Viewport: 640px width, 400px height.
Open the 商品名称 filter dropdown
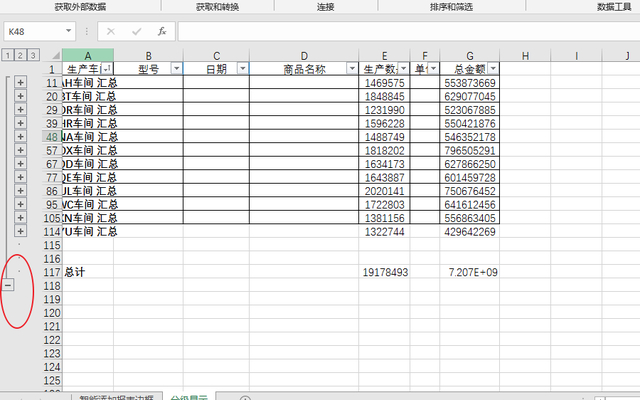pyautogui.click(x=352, y=68)
